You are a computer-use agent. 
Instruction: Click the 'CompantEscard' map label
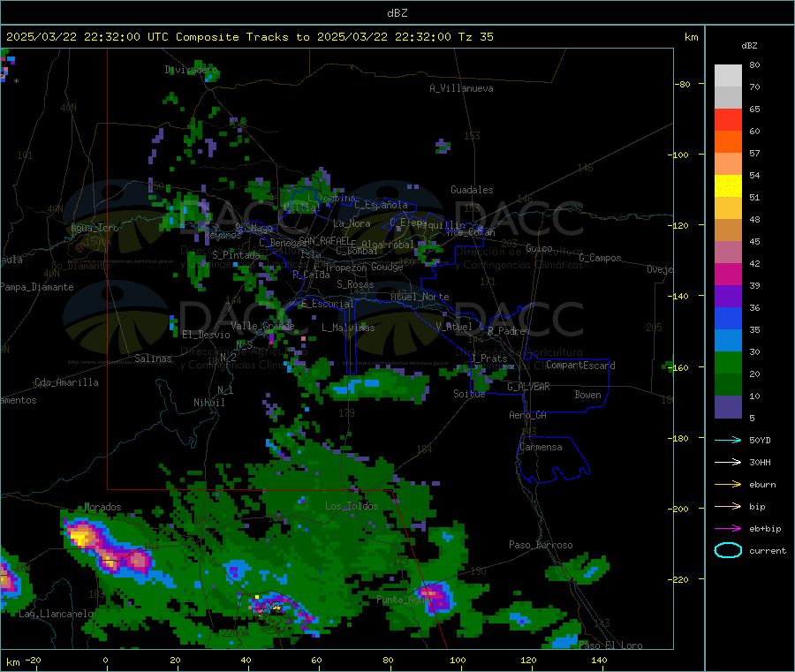(580, 365)
